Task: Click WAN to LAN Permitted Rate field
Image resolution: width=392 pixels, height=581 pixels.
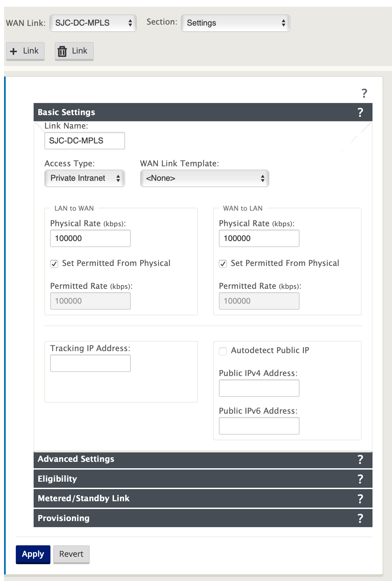Action: [x=259, y=301]
